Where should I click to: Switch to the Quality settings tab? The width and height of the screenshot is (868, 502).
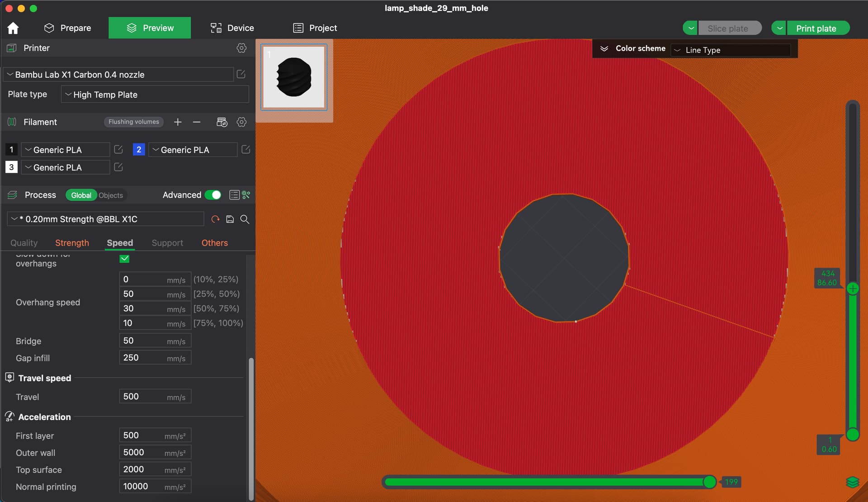pos(24,243)
